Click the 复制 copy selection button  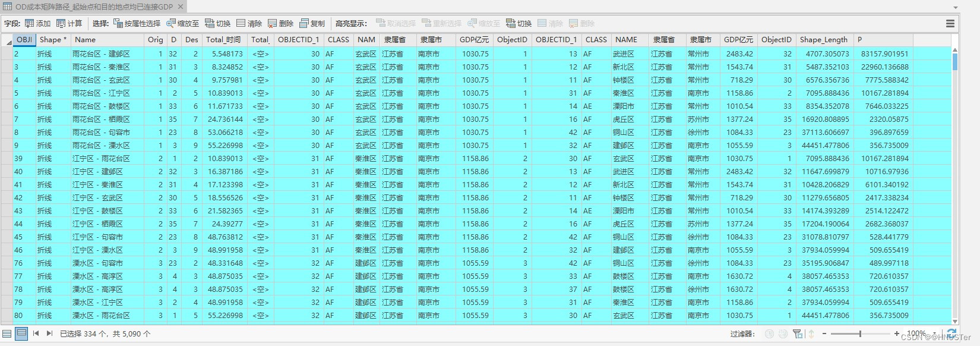coord(312,24)
